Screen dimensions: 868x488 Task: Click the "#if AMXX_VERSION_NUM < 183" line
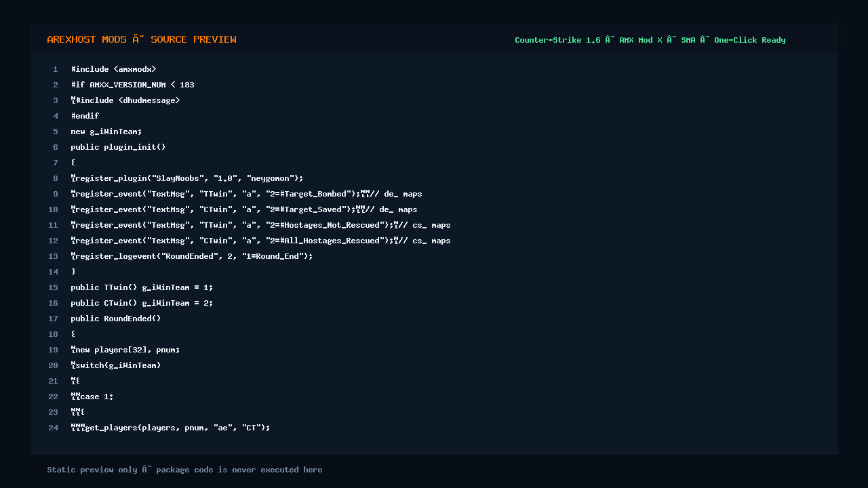point(132,85)
